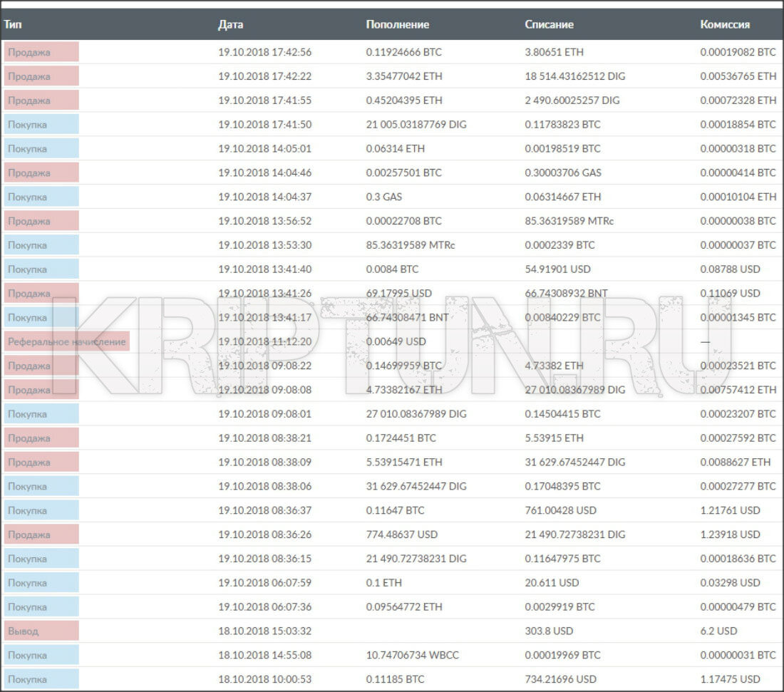Image resolution: width=784 pixels, height=692 pixels.
Task: Click value 0.14504415 BTC
Action: click(x=562, y=414)
